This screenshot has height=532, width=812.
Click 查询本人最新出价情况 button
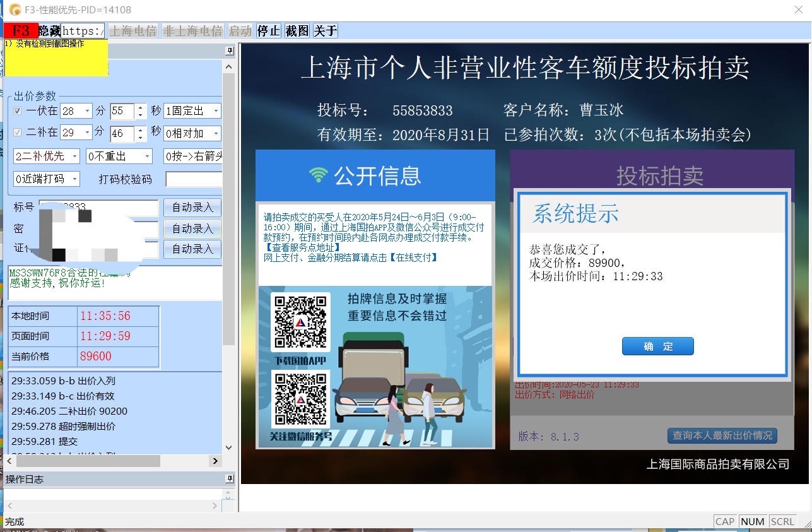(722, 435)
